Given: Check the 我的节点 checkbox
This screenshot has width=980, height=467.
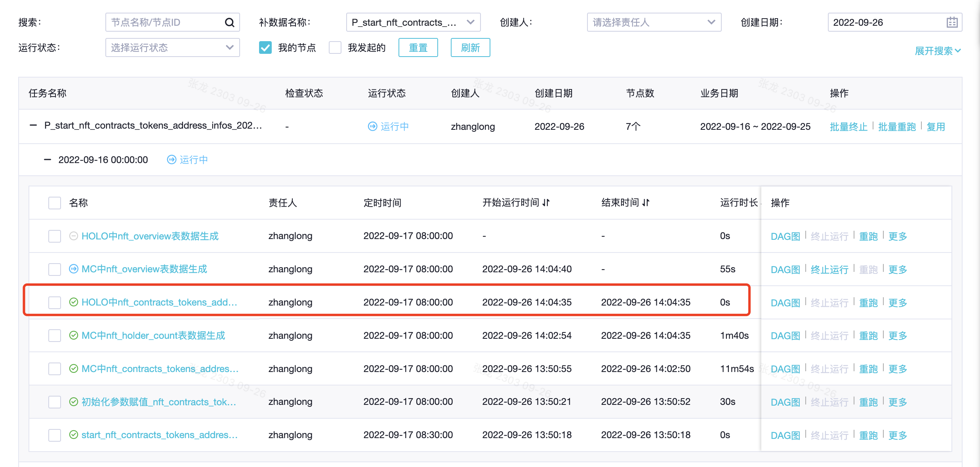Looking at the screenshot, I should 265,47.
